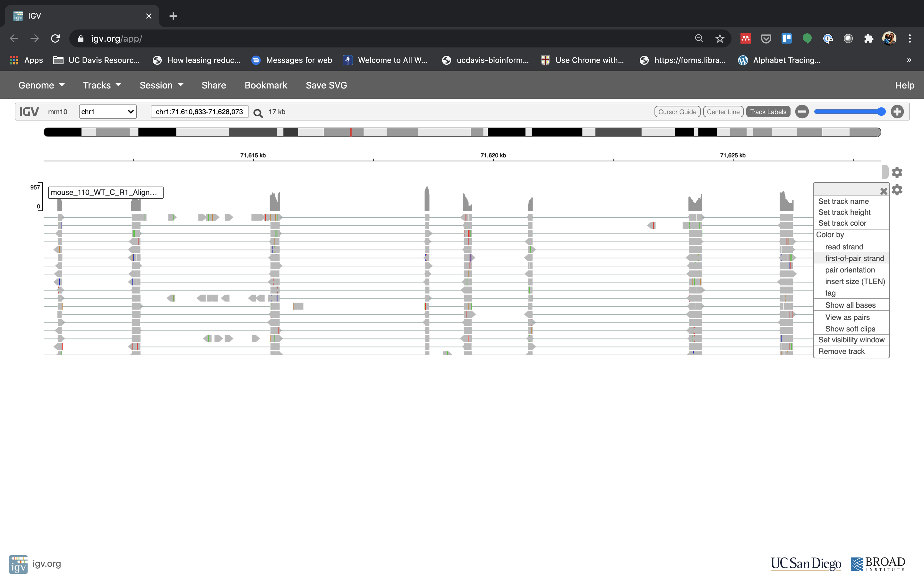Select Color by first-of-pair strand

[x=854, y=258]
